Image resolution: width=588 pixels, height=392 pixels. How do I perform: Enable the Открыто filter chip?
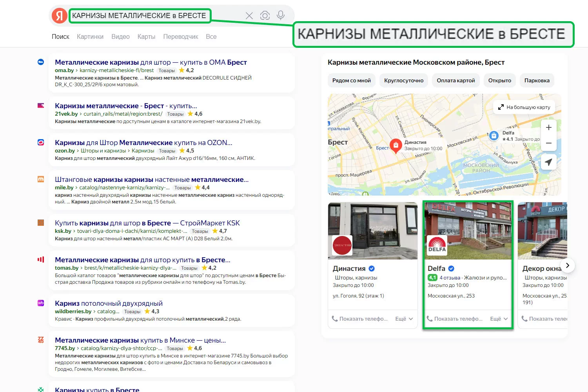point(499,80)
